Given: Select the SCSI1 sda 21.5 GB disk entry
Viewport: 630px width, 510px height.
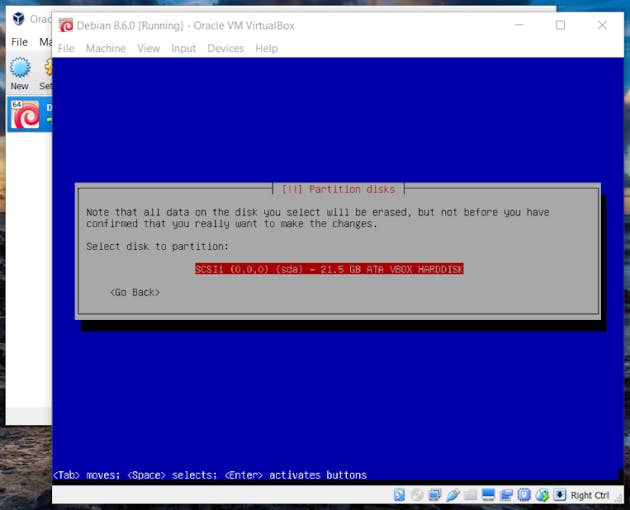Looking at the screenshot, I should [329, 269].
